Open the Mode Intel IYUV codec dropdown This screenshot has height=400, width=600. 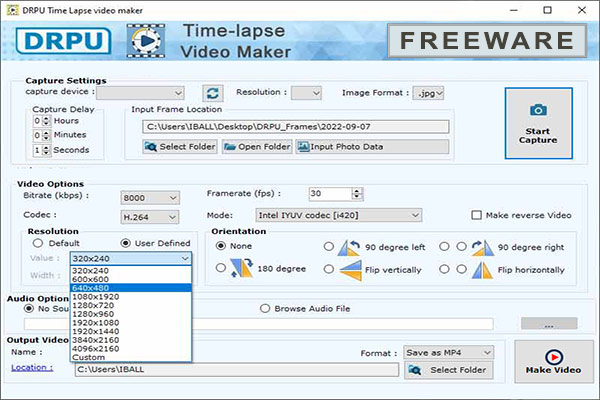pos(339,215)
